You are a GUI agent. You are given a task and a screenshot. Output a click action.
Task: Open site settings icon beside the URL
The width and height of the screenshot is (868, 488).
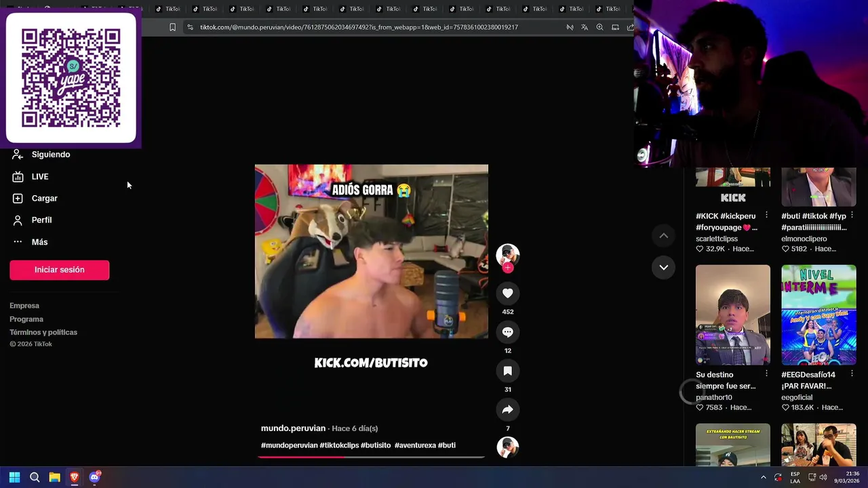point(190,27)
